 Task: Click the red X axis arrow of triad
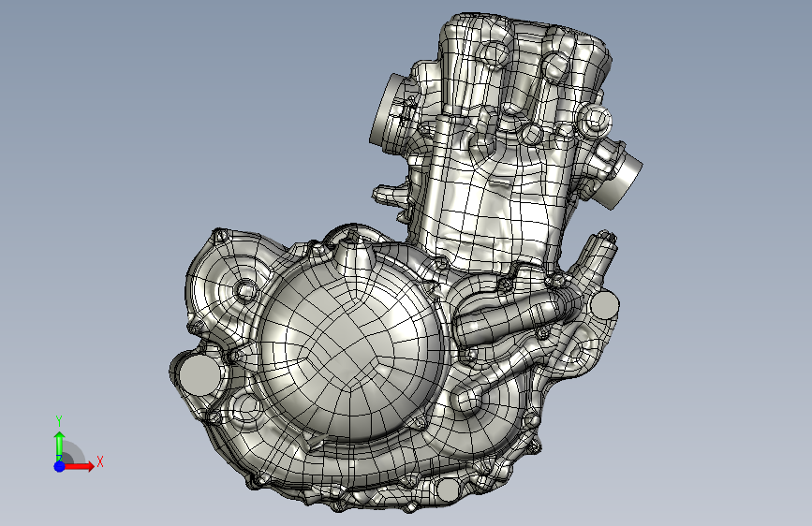pos(79,466)
